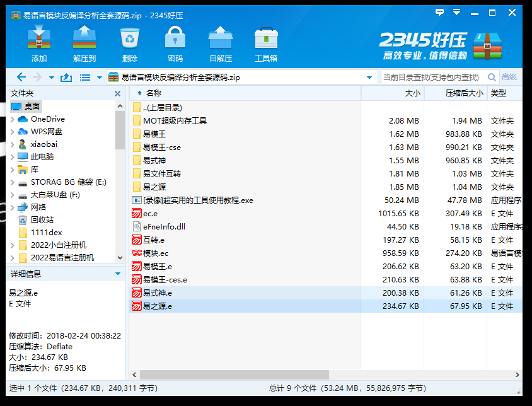532x406 pixels.
Task: Expand the 此电脑 tree node
Action: tap(13, 157)
